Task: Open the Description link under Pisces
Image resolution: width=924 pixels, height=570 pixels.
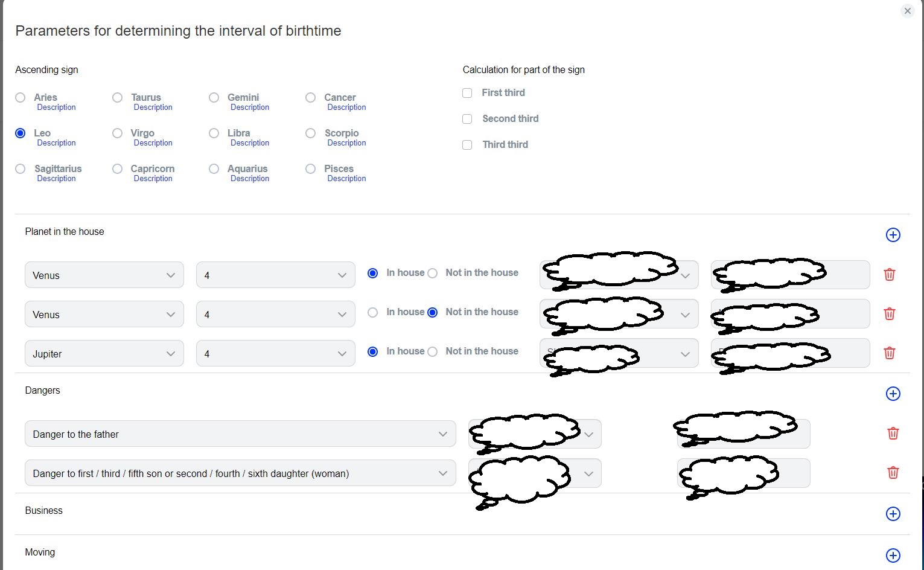Action: click(x=346, y=179)
